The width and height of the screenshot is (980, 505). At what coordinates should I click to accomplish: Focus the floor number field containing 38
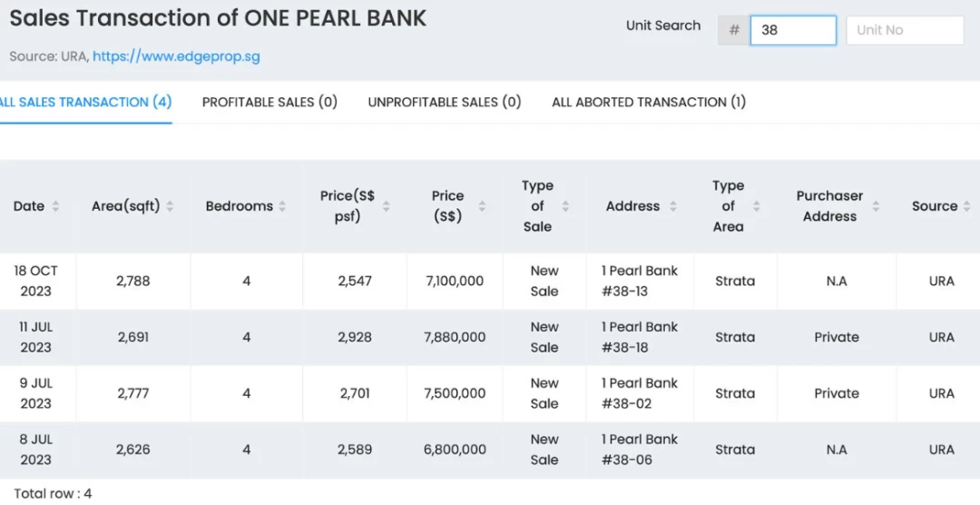click(x=793, y=30)
